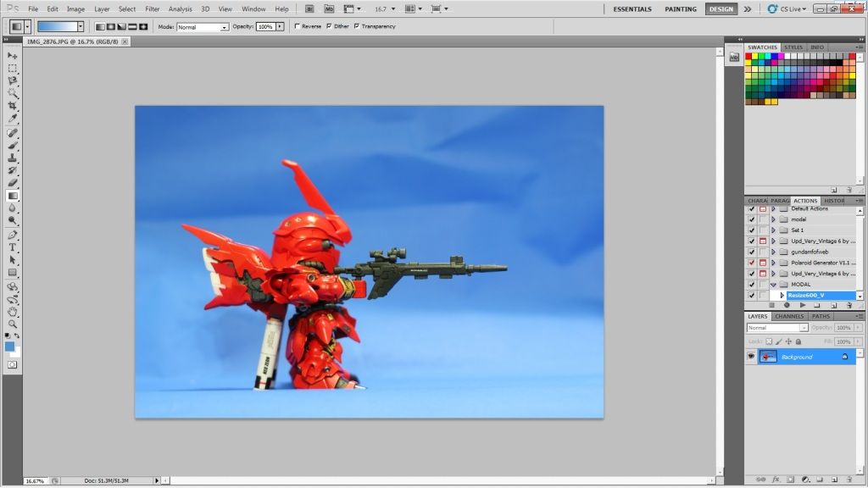Expand the Default Actions set
Viewport: 868px width, 488px height.
(x=774, y=209)
